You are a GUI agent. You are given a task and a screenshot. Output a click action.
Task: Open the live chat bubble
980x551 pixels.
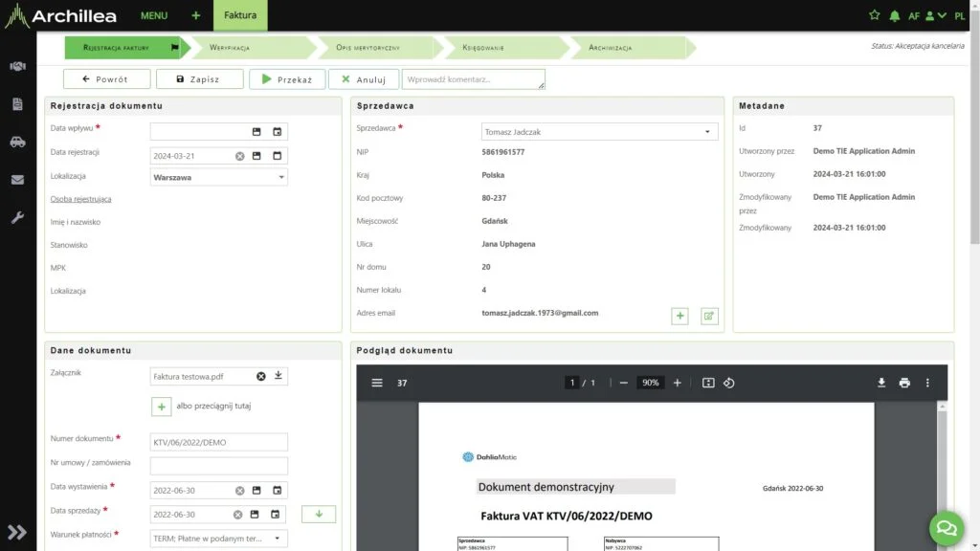point(947,527)
